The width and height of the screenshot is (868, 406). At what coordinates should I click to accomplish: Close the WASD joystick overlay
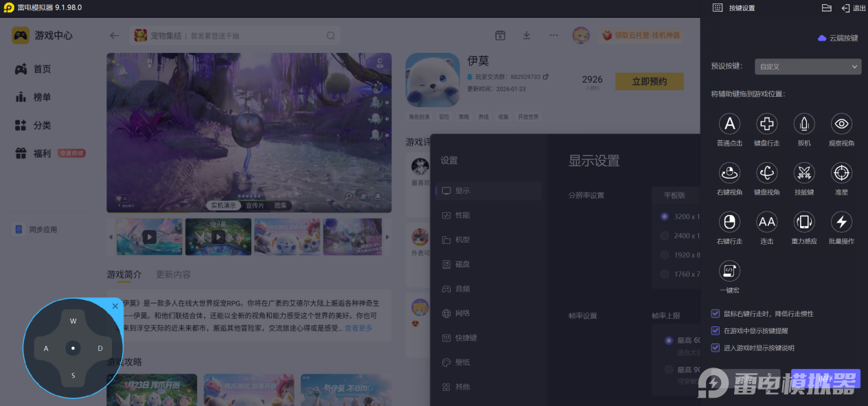point(115,306)
